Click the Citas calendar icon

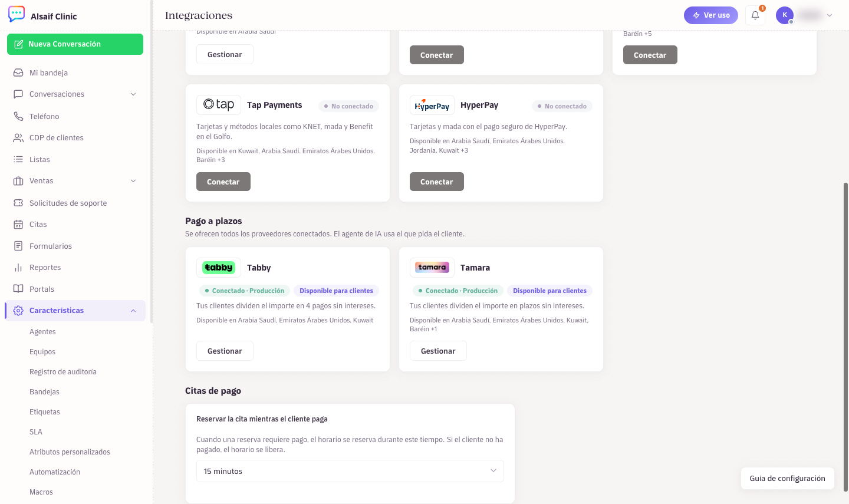point(18,224)
